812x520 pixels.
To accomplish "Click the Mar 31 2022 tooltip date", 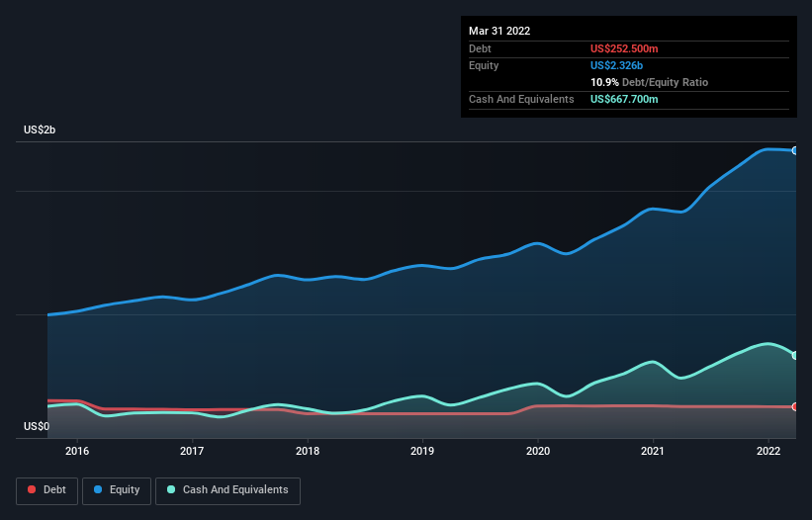I will (x=499, y=31).
